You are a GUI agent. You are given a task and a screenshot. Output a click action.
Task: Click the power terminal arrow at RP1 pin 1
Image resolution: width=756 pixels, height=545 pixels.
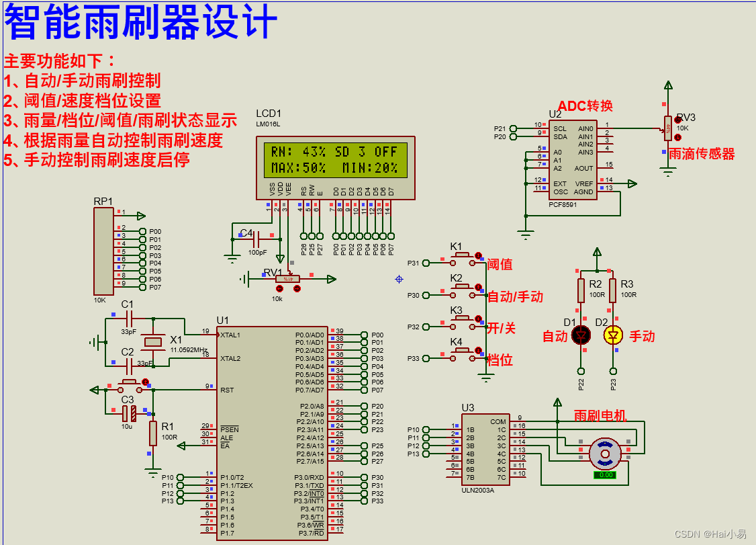pyautogui.click(x=141, y=216)
